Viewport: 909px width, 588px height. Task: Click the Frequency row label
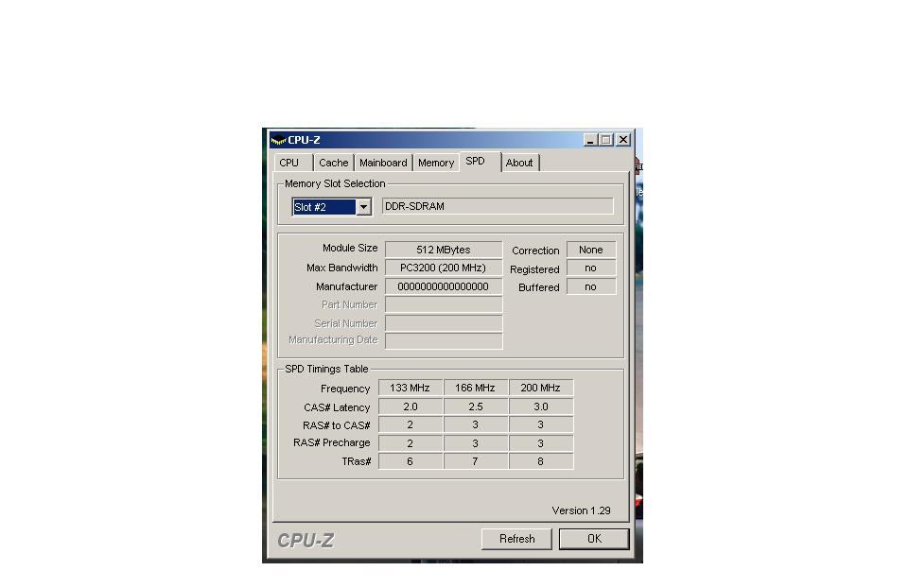point(345,389)
